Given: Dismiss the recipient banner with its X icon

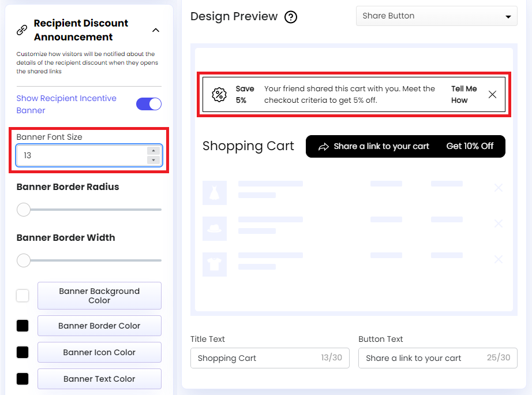Looking at the screenshot, I should click(492, 94).
